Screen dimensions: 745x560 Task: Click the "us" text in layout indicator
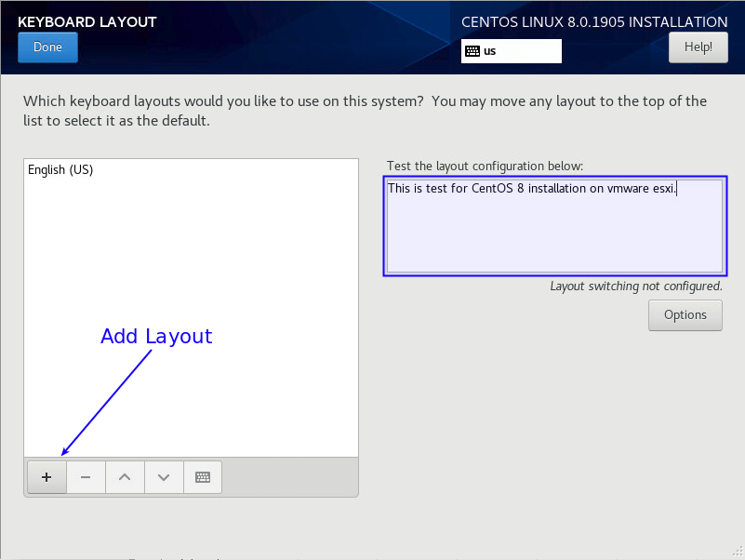pos(490,51)
